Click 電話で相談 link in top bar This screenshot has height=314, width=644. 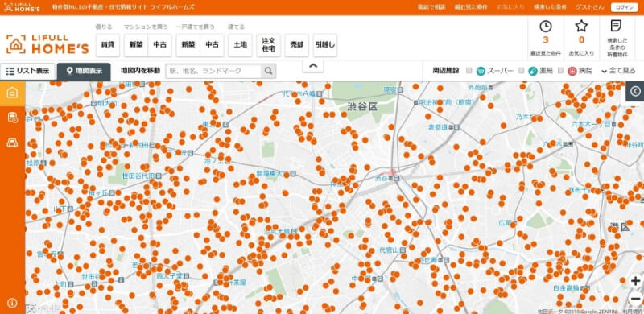431,7
